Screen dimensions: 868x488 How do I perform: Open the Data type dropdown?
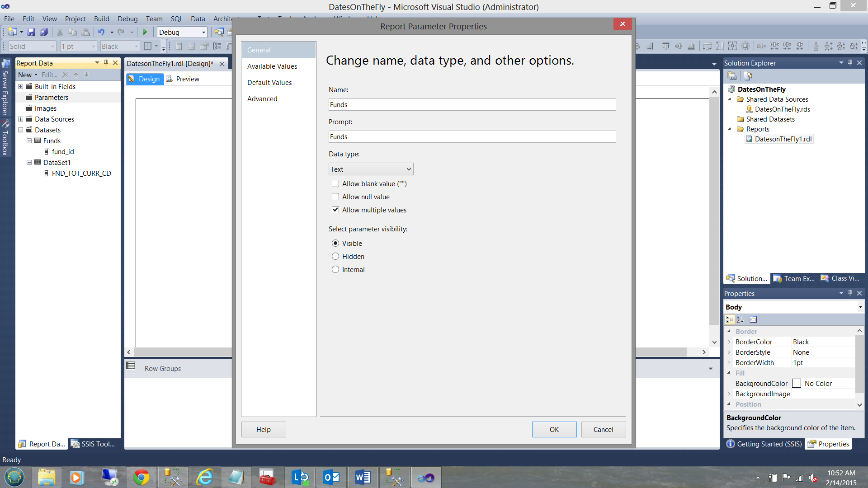pos(371,169)
